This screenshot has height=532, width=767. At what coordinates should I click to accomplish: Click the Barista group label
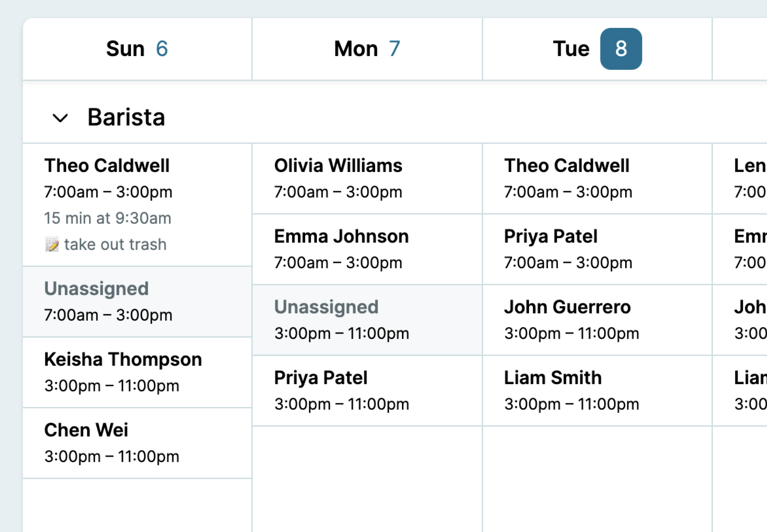click(x=126, y=117)
